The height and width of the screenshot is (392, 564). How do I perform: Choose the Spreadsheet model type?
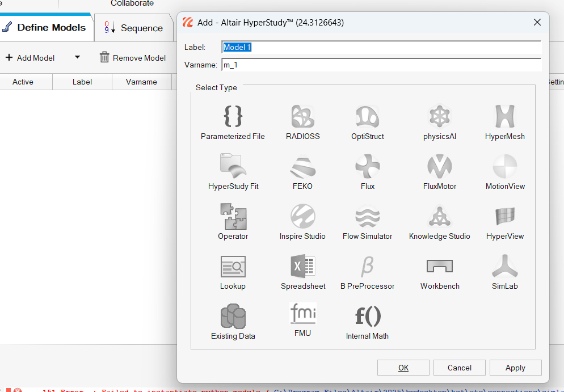pos(303,272)
